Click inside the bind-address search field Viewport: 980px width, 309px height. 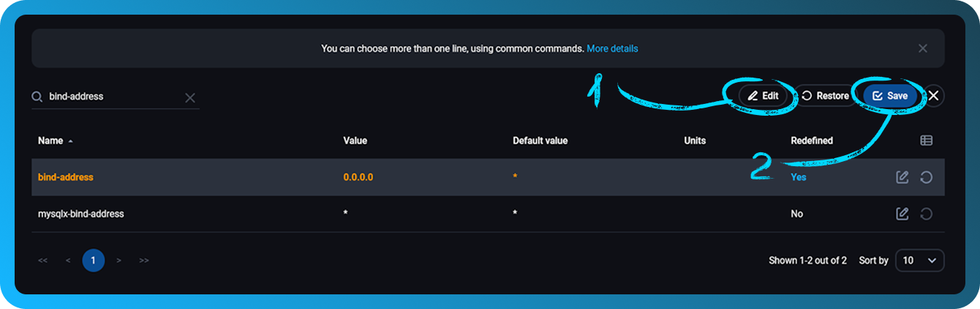110,97
